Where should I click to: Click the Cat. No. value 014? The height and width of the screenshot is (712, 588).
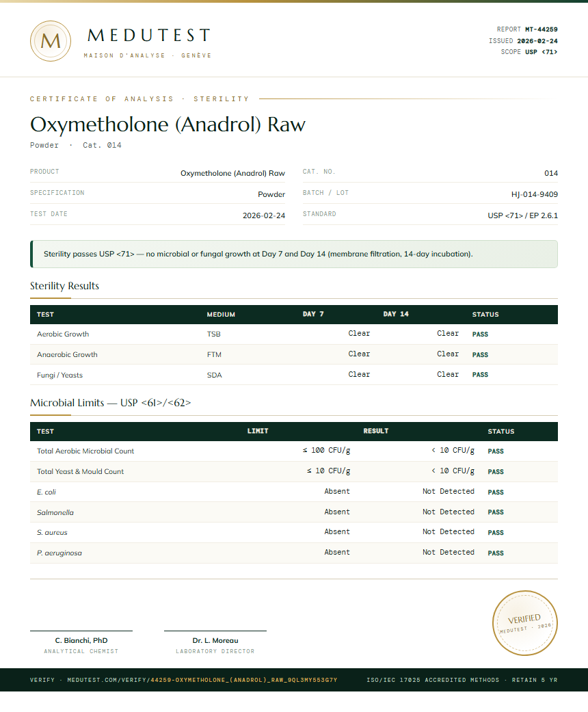pos(551,174)
